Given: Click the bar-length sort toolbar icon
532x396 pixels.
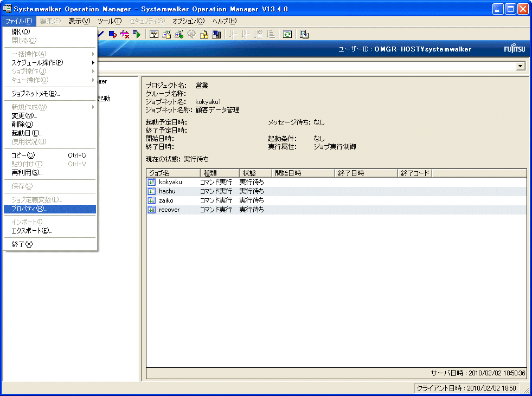Looking at the screenshot, I should (x=271, y=34).
